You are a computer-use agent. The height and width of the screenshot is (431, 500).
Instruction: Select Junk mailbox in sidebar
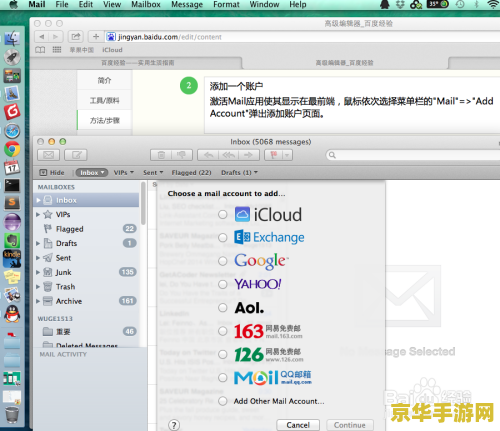point(86,272)
